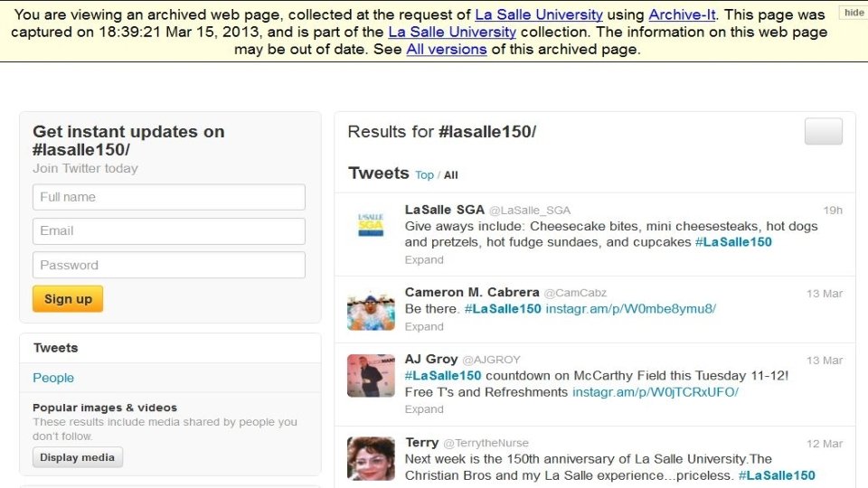This screenshot has width=868, height=488.
Task: Open LaSalle SGA name link
Action: tap(445, 210)
